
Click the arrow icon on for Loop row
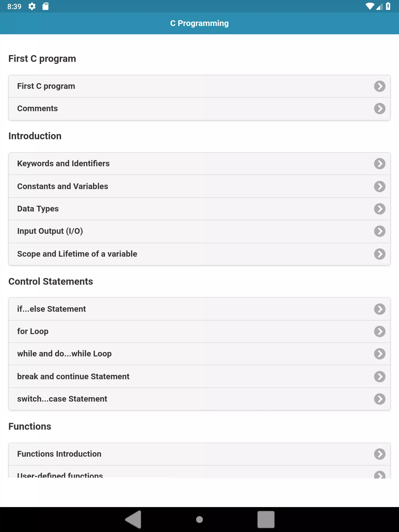pos(380,331)
